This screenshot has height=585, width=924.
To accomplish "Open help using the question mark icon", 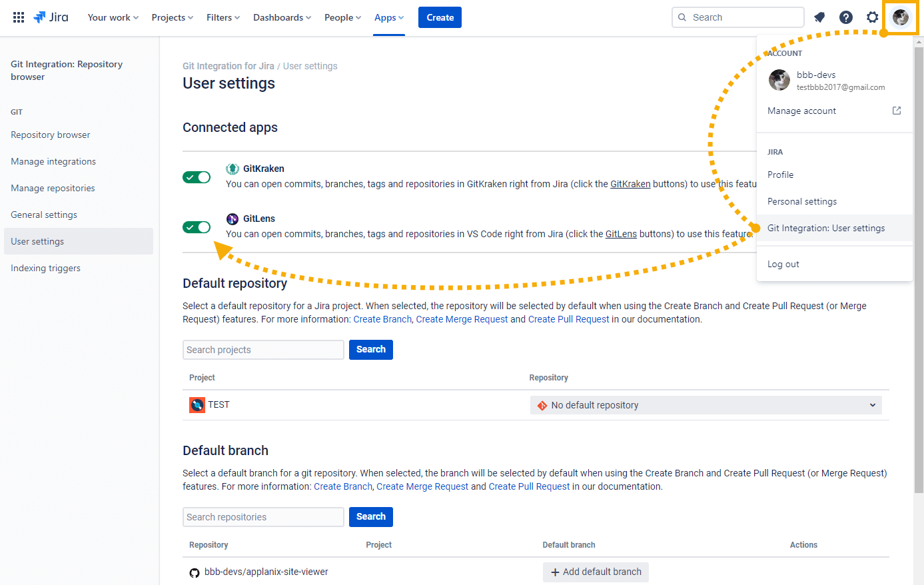I will tap(846, 17).
